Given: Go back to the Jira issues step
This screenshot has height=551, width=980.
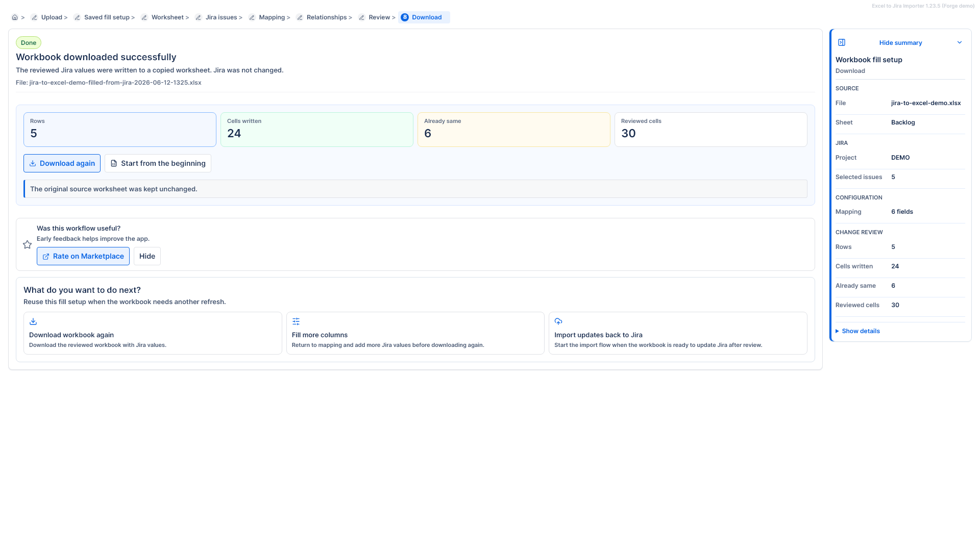Looking at the screenshot, I should [221, 17].
